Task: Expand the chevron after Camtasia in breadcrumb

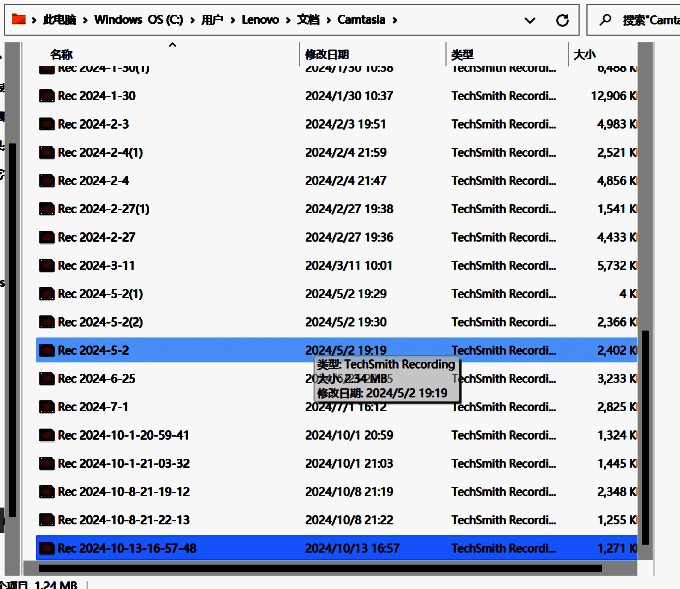Action: coord(396,20)
